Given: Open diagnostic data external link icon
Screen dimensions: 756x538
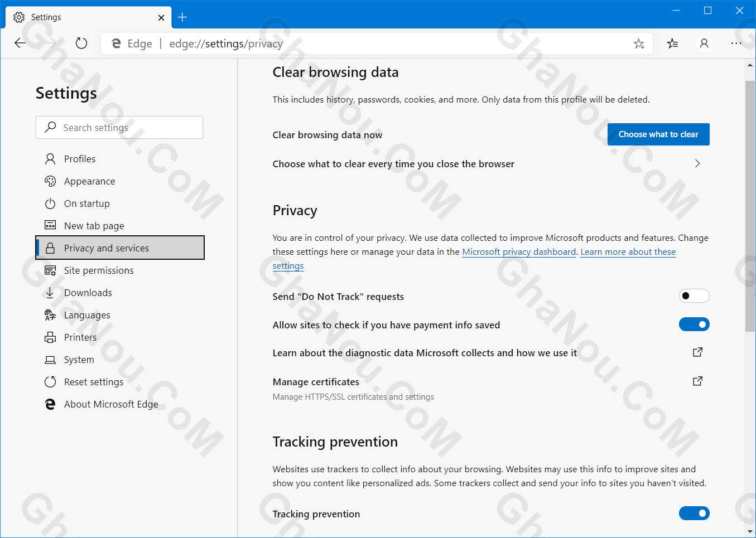Looking at the screenshot, I should click(697, 352).
